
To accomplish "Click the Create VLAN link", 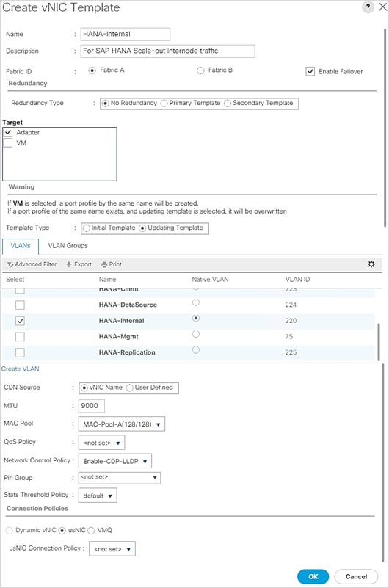I will coord(21,369).
